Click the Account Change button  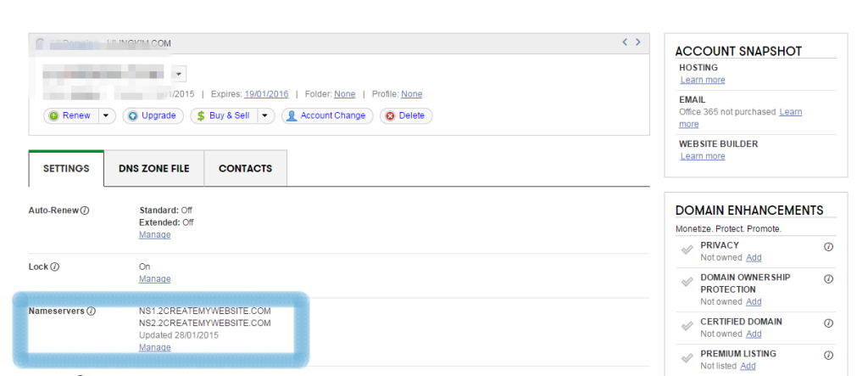tap(326, 115)
